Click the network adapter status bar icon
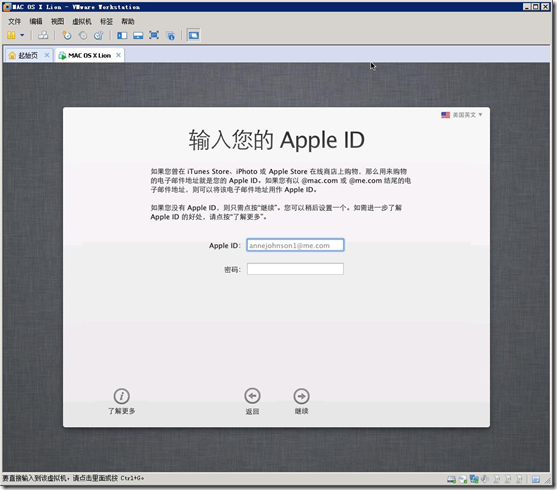The width and height of the screenshot is (557, 490). click(x=474, y=479)
